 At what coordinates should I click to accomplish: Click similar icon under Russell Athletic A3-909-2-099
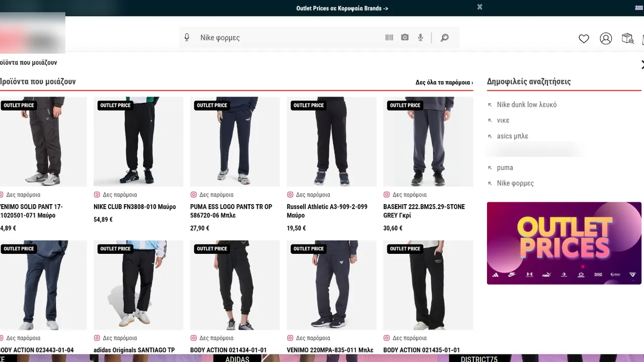click(290, 195)
